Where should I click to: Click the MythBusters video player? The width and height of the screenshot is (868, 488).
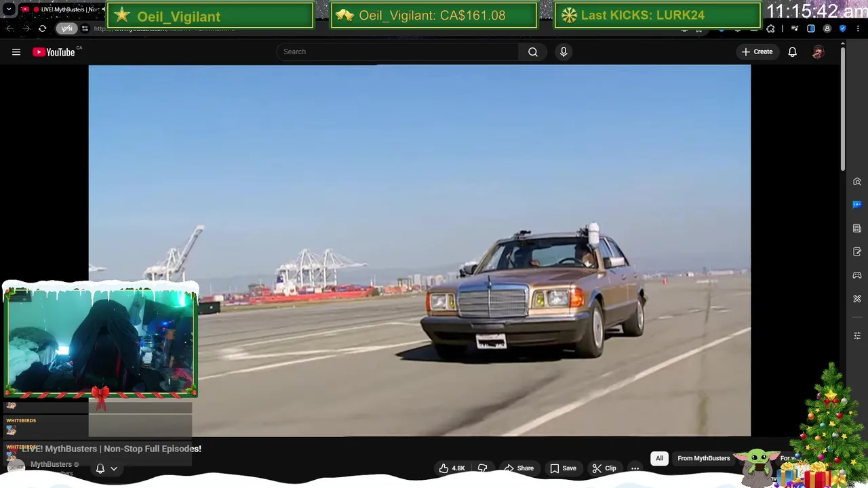(x=419, y=251)
